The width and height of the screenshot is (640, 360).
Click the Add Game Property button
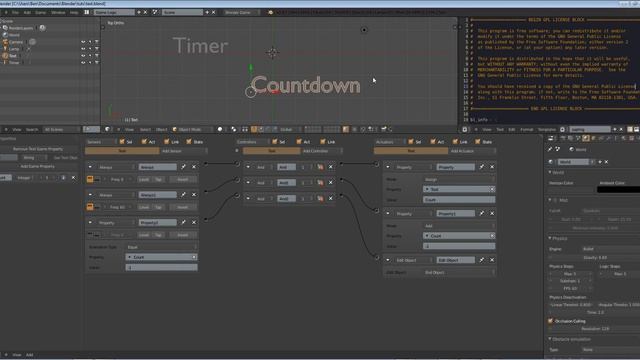point(38,166)
